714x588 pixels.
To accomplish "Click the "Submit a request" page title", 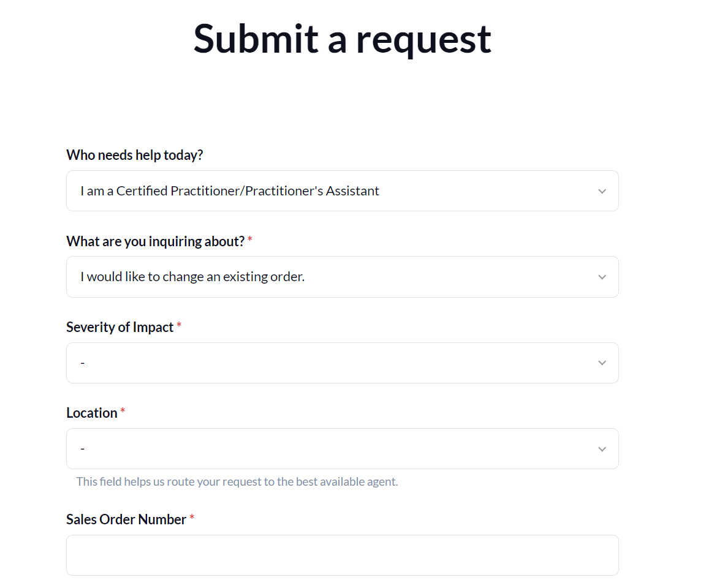I will click(342, 39).
